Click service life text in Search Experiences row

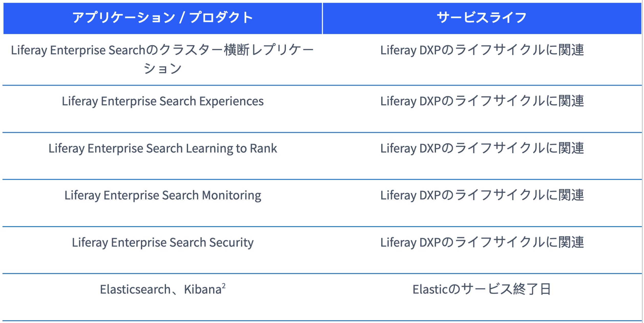[482, 101]
